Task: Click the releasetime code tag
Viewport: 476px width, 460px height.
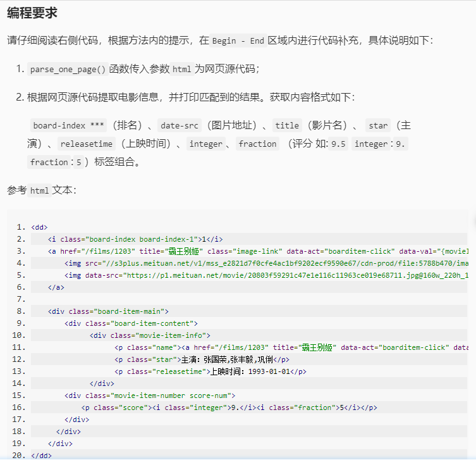Action: click(x=87, y=144)
